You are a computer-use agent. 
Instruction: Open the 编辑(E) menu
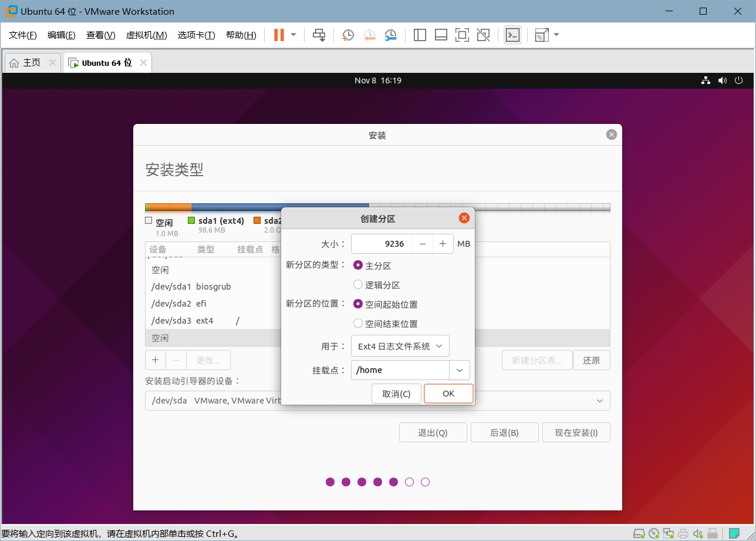coord(62,35)
